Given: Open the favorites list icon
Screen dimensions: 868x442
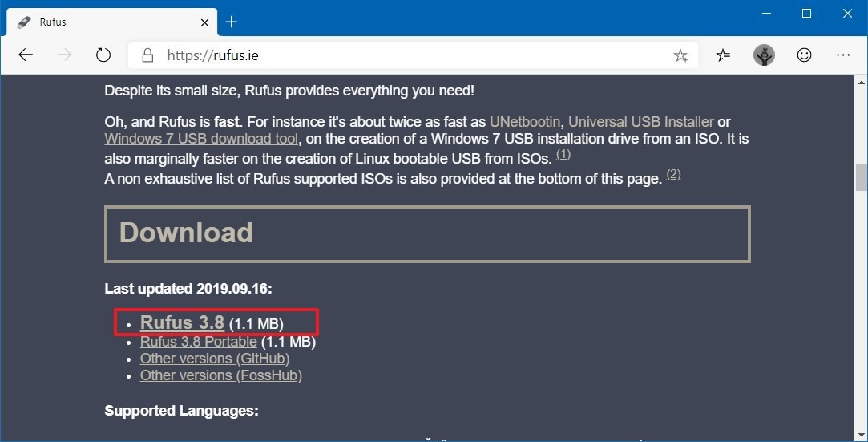Looking at the screenshot, I should tap(724, 55).
